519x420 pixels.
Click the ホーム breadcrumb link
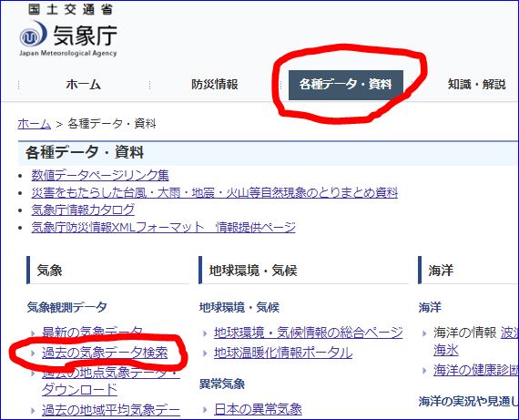34,124
